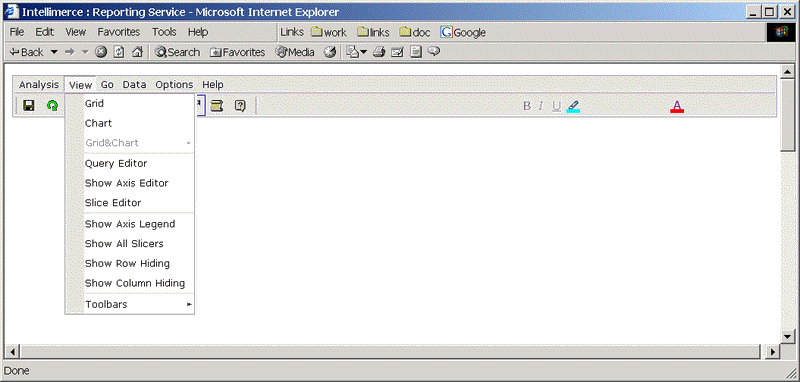Open the browser Favorites menu

(119, 32)
